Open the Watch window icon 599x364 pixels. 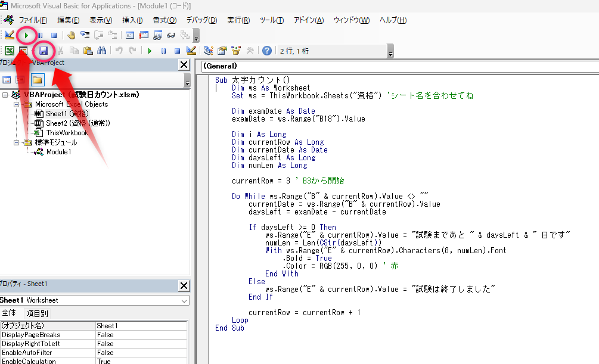157,36
